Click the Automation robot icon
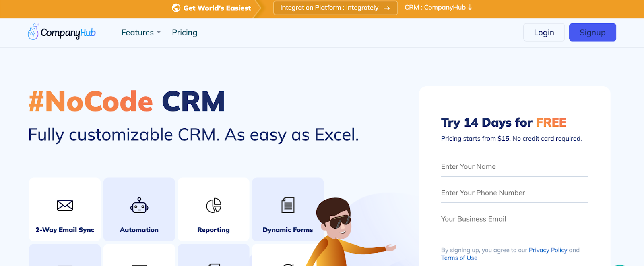The height and width of the screenshot is (266, 644). pyautogui.click(x=139, y=205)
